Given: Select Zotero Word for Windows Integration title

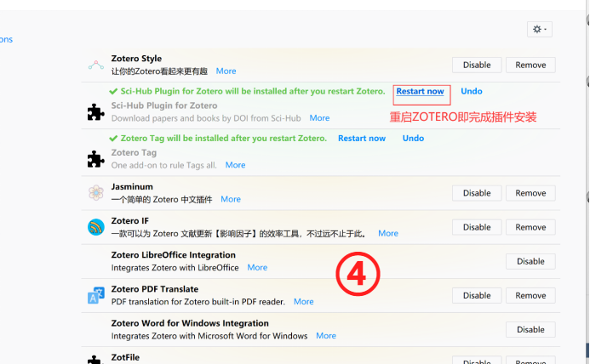Looking at the screenshot, I should coord(190,323).
